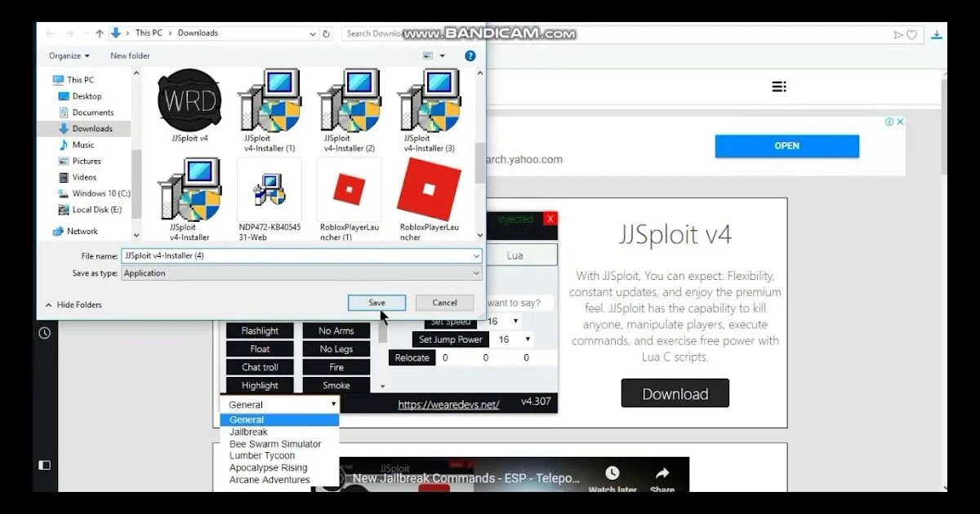Image resolution: width=980 pixels, height=514 pixels.
Task: Change the file view layout icon
Action: click(428, 55)
